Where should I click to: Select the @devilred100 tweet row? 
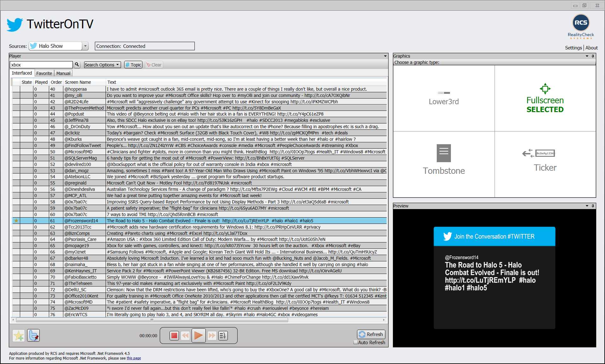199,164
